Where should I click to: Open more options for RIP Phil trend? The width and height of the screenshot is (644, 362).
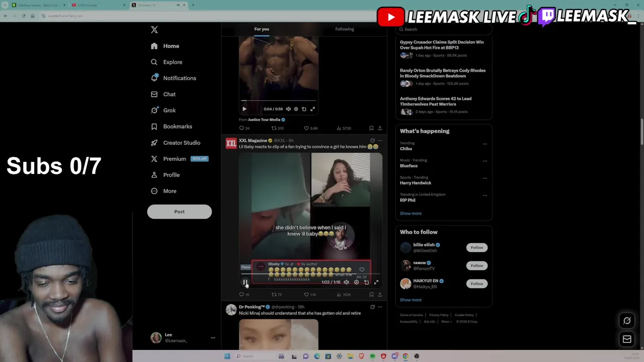point(485,195)
